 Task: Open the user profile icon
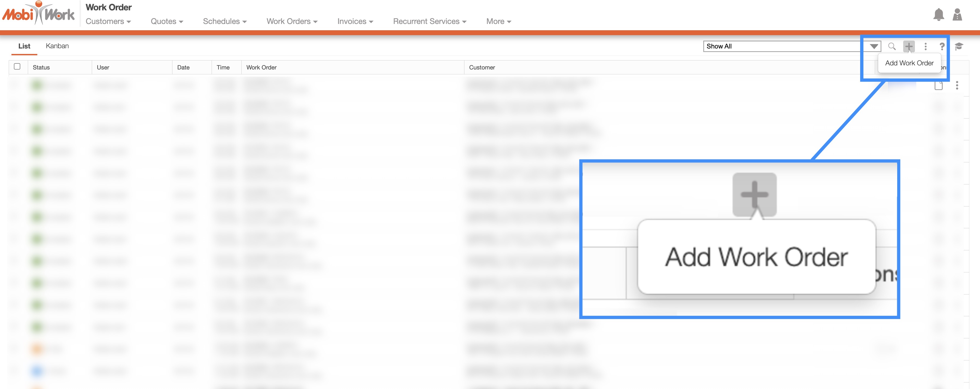tap(957, 15)
